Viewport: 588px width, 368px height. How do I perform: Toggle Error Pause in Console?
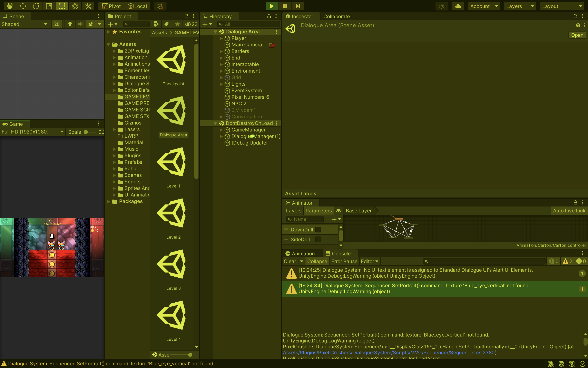click(x=344, y=261)
